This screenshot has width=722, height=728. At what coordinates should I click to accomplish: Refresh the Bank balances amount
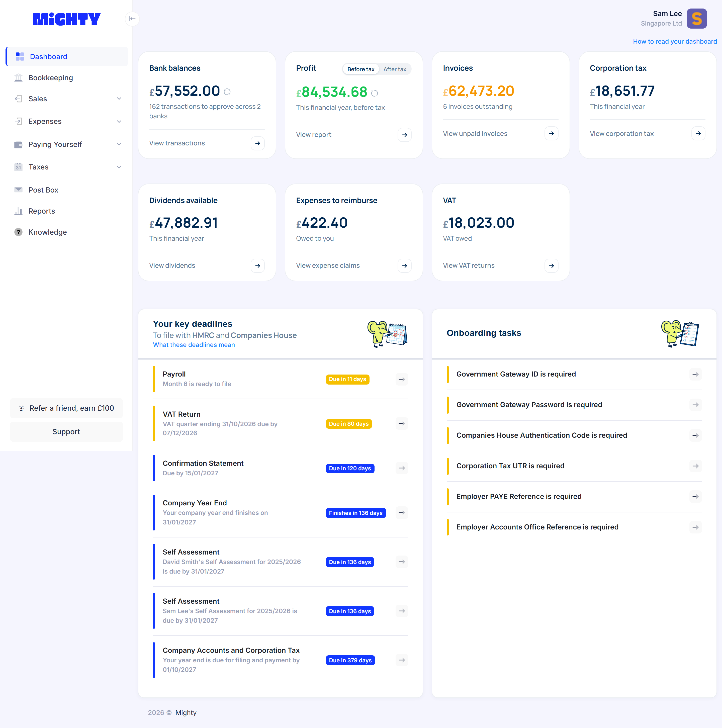(227, 92)
